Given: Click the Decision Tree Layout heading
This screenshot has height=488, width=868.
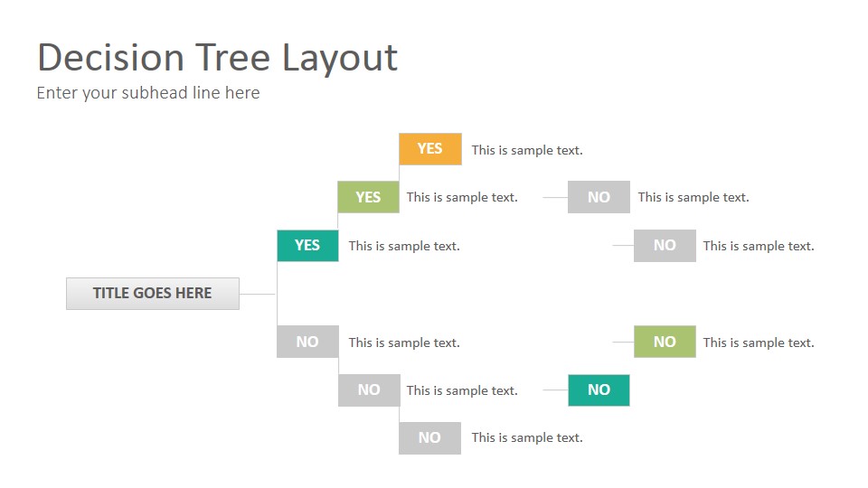Looking at the screenshot, I should click(x=218, y=58).
